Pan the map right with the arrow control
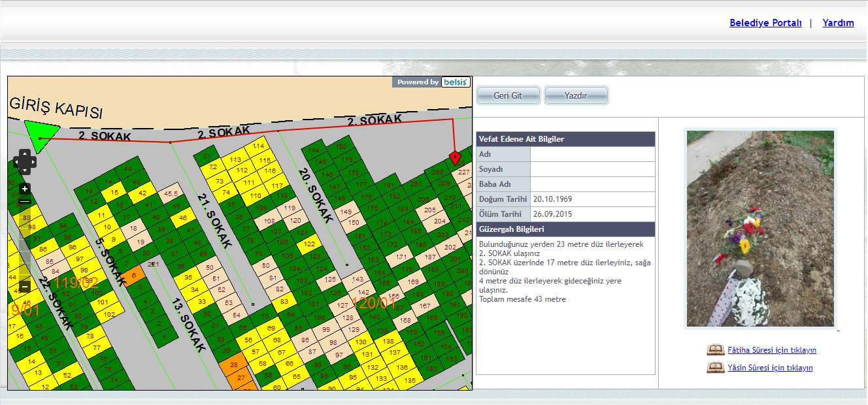The width and height of the screenshot is (868, 405). (33, 162)
